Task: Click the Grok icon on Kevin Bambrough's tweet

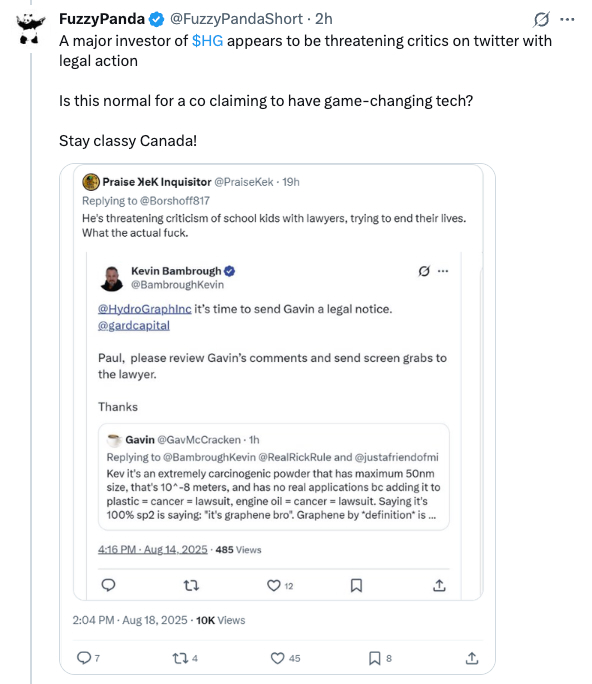Action: 424,271
